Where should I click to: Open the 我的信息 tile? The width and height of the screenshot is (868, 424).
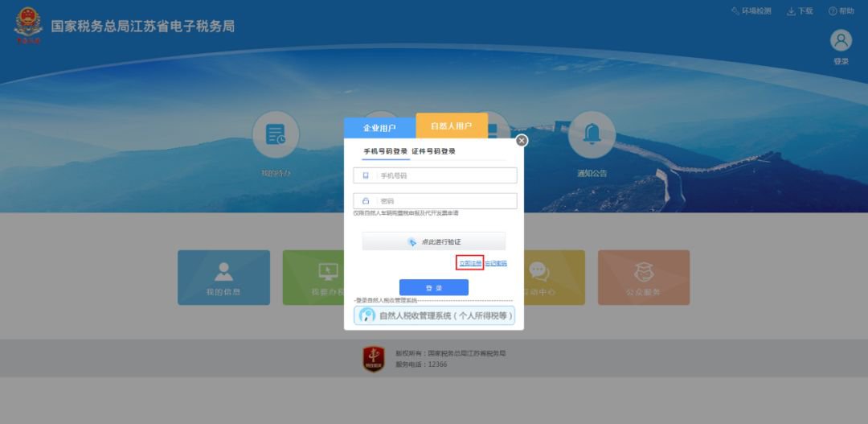tap(223, 277)
